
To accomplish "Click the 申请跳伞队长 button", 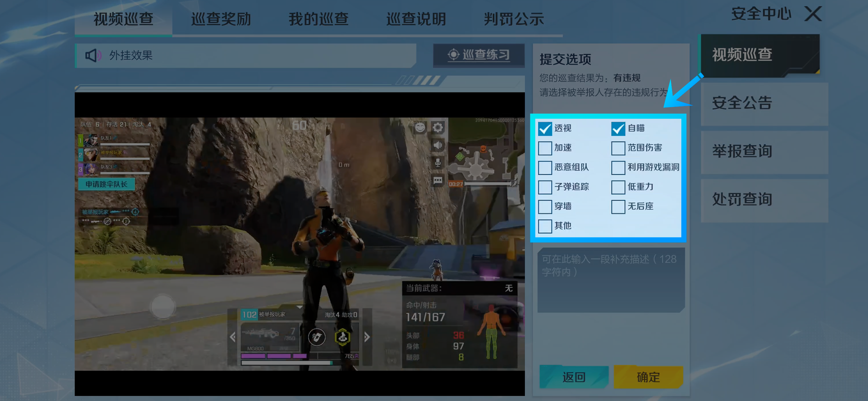I will [x=106, y=184].
